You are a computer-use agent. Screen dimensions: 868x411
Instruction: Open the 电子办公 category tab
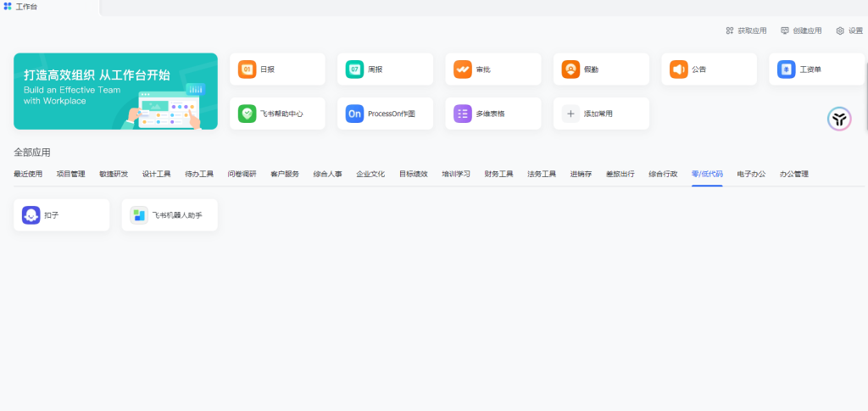(x=751, y=175)
